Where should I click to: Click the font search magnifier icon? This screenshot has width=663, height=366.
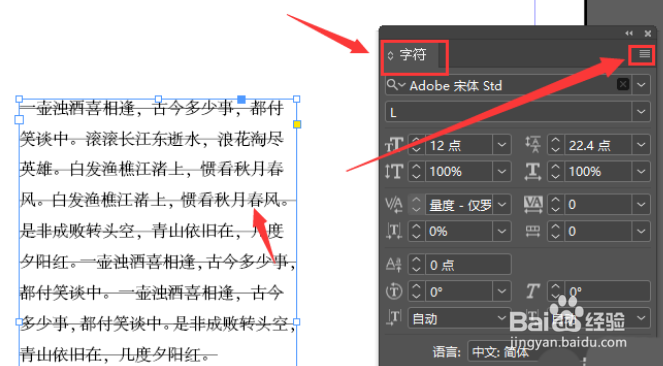(x=396, y=85)
